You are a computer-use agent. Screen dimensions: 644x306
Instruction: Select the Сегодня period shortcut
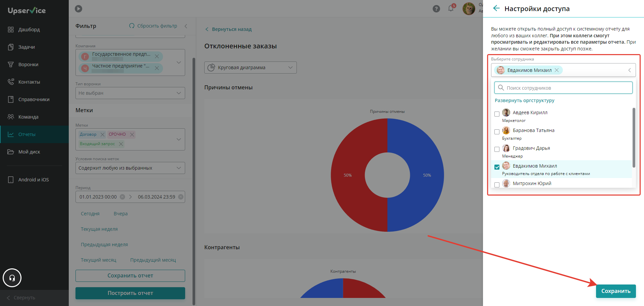pyautogui.click(x=90, y=214)
